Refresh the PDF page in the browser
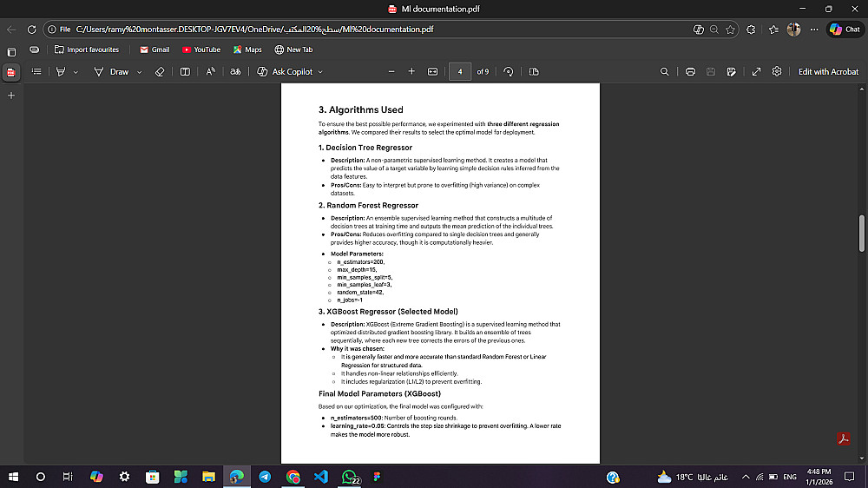868x488 pixels. [x=31, y=30]
